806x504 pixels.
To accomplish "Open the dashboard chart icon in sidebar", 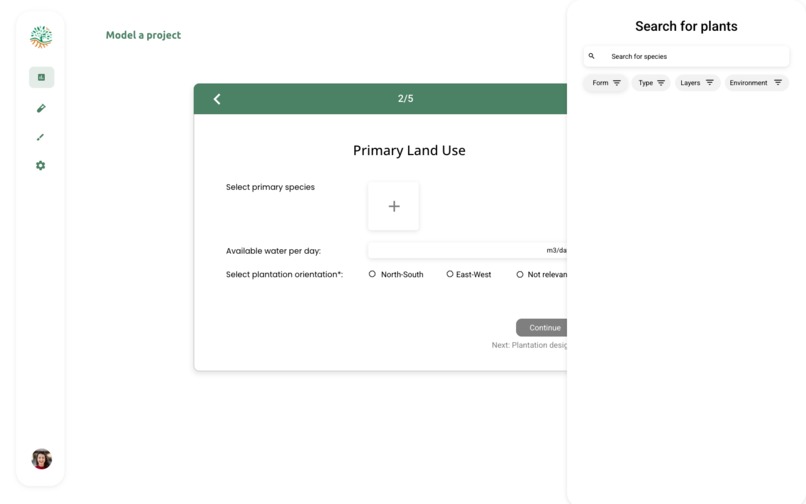I will click(x=42, y=77).
